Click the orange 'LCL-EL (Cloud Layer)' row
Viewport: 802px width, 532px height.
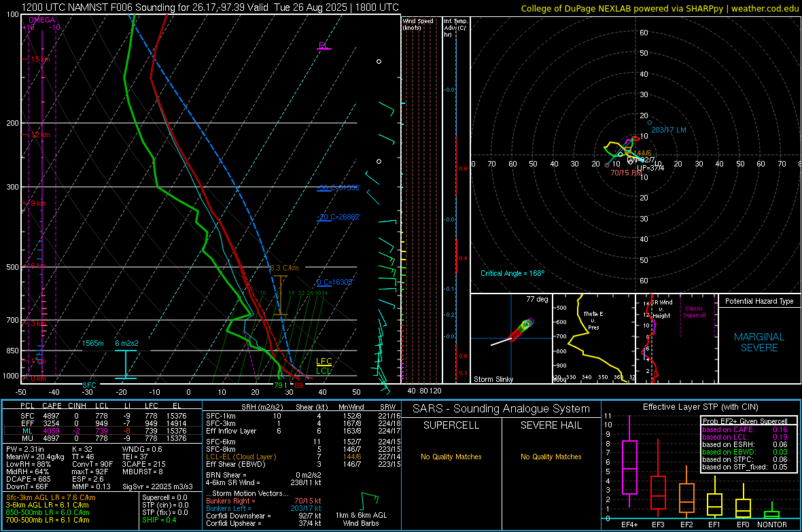[x=304, y=457]
